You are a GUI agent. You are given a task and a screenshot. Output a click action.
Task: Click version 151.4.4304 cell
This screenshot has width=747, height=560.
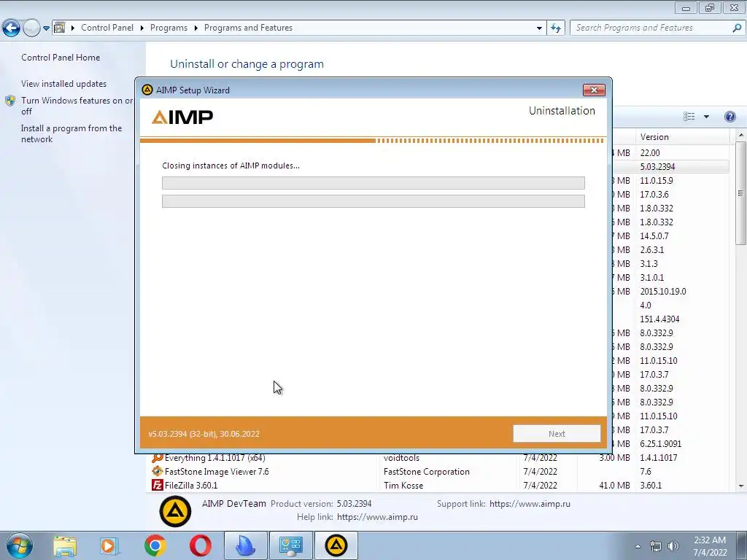[659, 319]
